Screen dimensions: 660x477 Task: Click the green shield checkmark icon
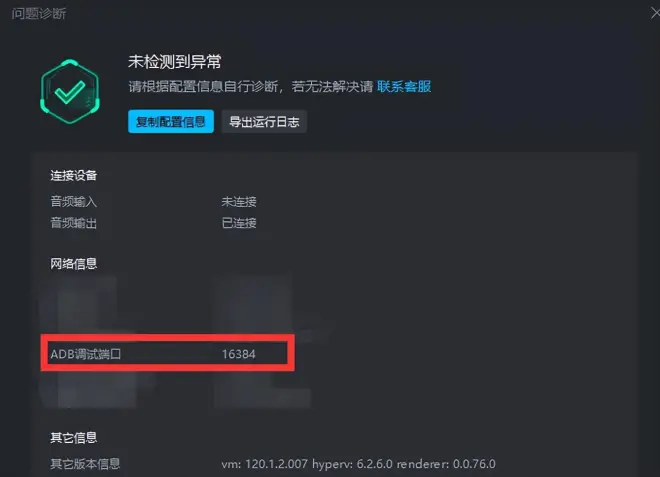(70, 91)
